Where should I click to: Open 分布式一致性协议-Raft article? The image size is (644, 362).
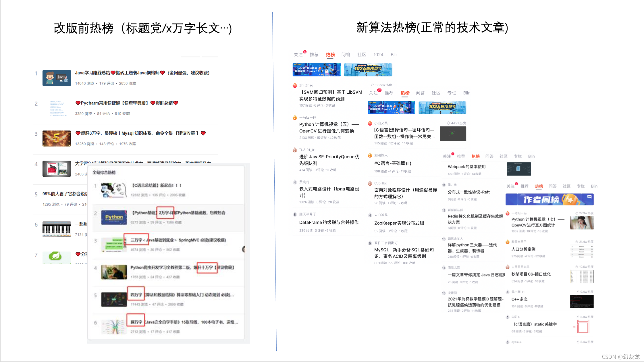pos(469,192)
